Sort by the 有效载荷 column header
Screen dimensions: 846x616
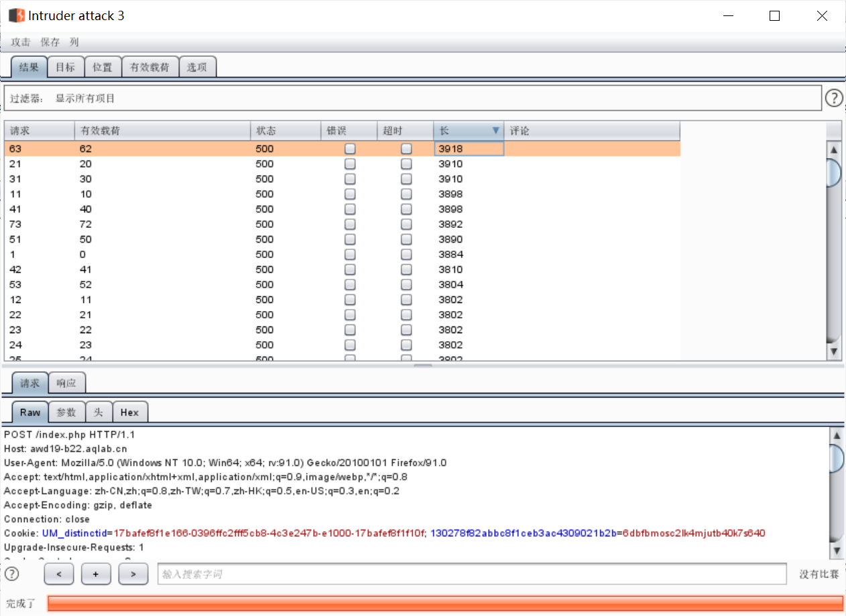162,131
